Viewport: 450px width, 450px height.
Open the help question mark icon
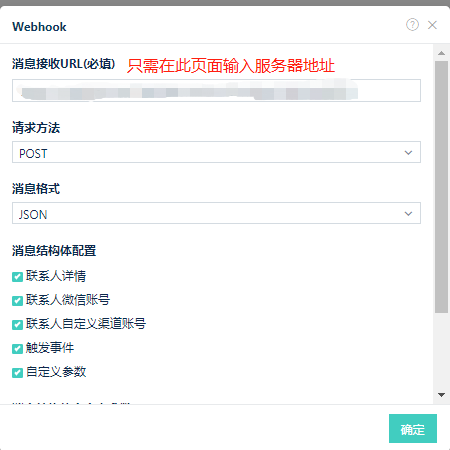pos(412,25)
